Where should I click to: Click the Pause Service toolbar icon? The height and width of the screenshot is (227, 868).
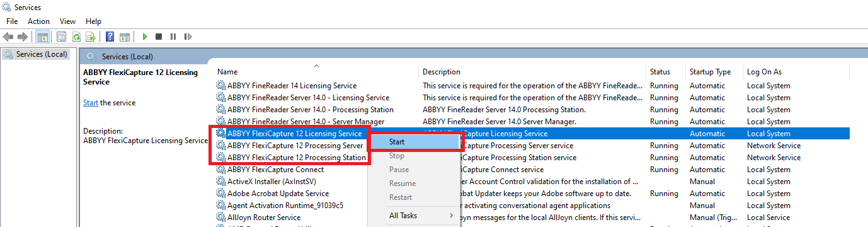(173, 37)
